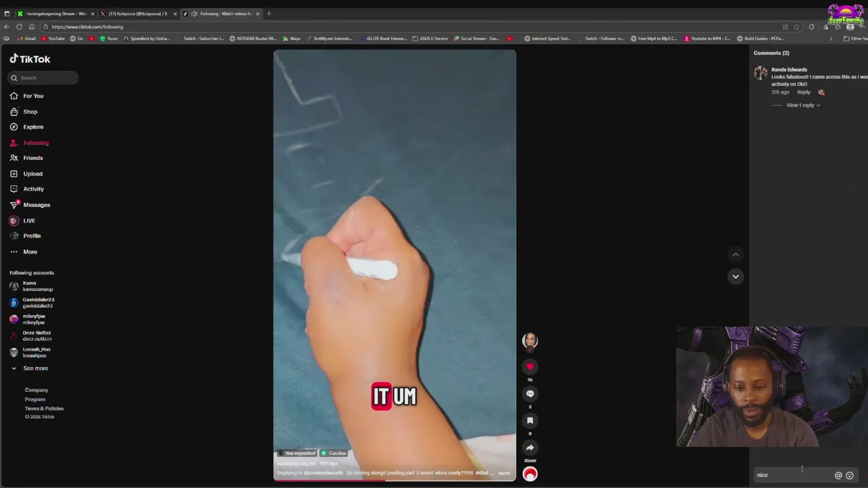Like the video with the heart icon
Screen dimensions: 868x488
[x=530, y=367]
